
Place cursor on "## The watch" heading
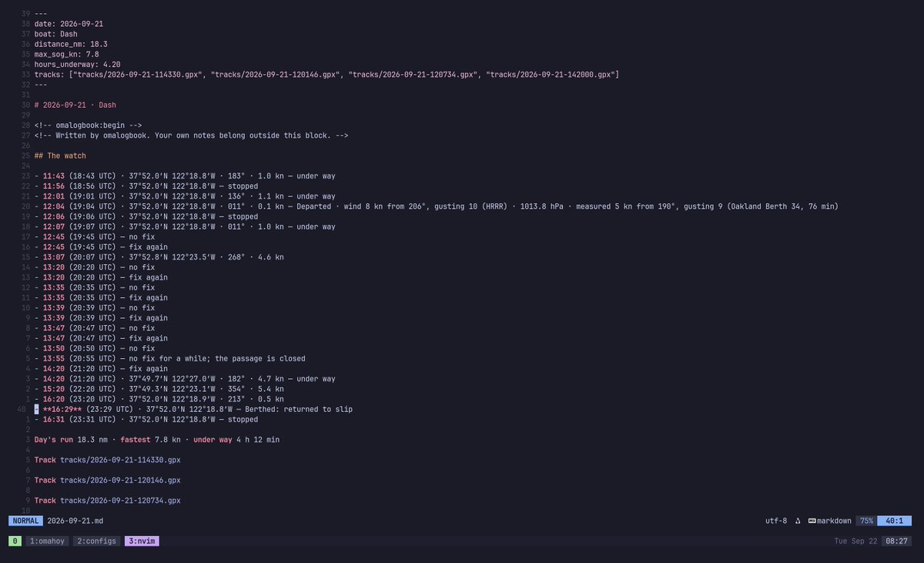[60, 156]
